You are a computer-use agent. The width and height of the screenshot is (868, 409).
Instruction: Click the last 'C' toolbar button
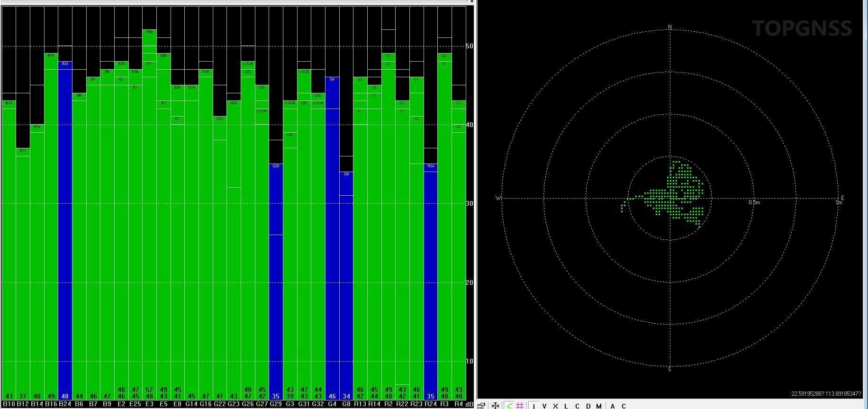(x=624, y=406)
